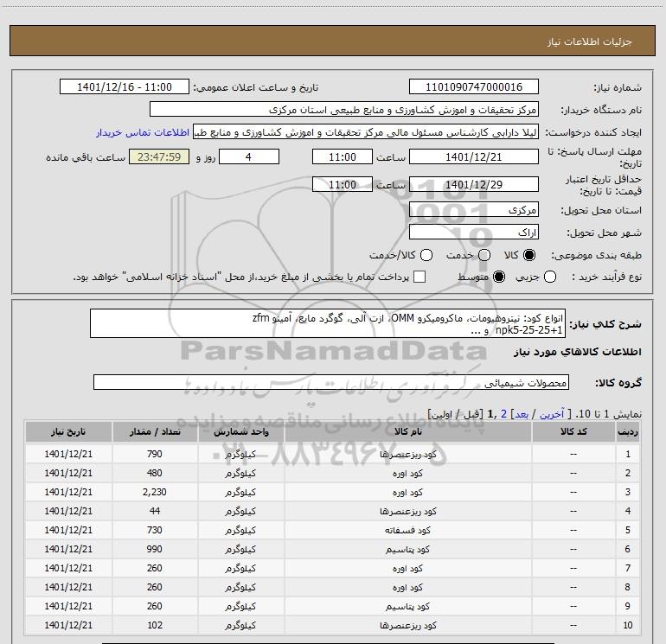Click the اطلاعات کالاهای مورد نیاز section heading
The image size is (666, 644).
tap(578, 352)
